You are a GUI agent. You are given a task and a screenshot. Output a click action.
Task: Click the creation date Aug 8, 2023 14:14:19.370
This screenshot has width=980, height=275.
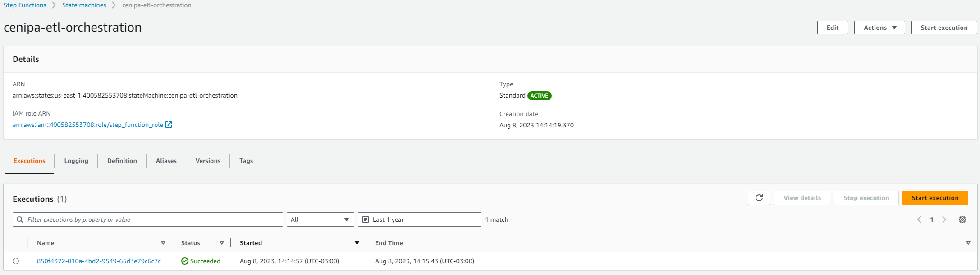point(536,125)
